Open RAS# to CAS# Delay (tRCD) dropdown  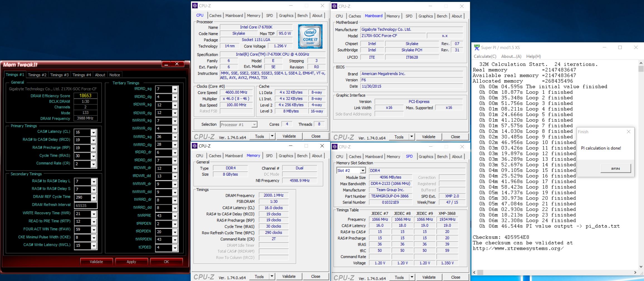(94, 140)
